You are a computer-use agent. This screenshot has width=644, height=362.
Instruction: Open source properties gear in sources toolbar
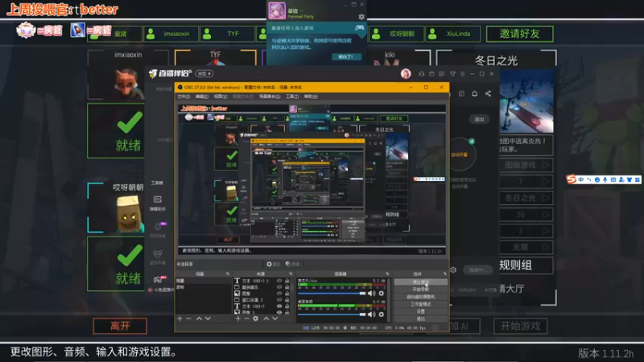pos(255,319)
